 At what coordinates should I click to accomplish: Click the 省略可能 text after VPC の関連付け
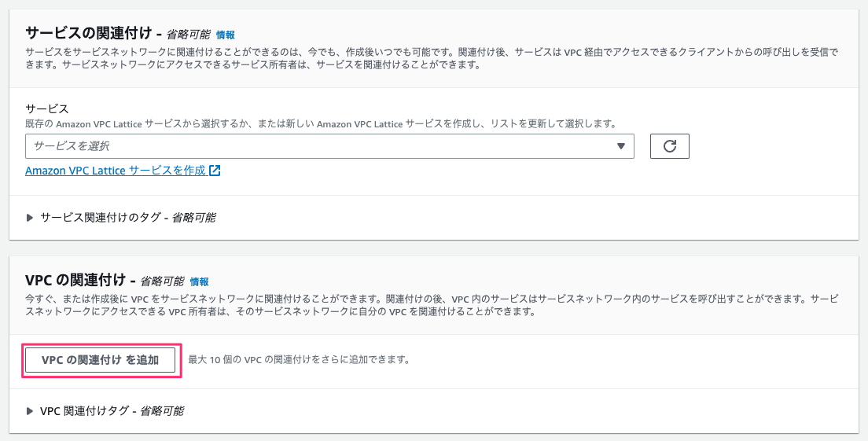162,281
